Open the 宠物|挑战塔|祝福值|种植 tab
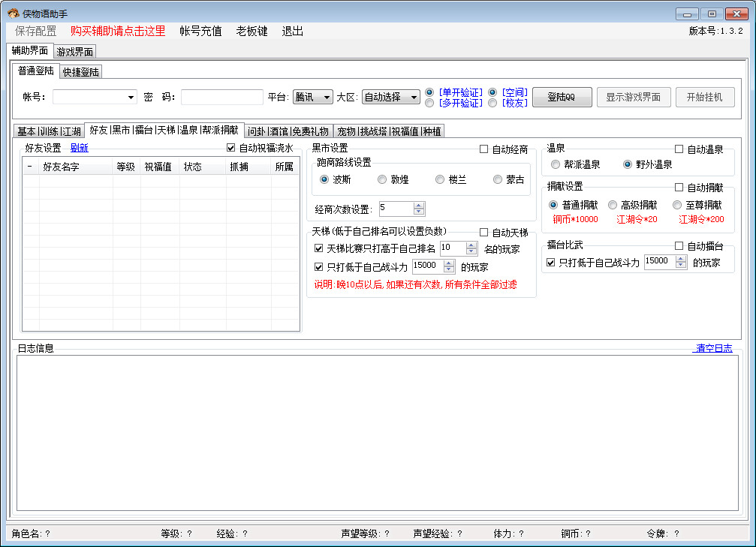This screenshot has height=547, width=756. (390, 130)
